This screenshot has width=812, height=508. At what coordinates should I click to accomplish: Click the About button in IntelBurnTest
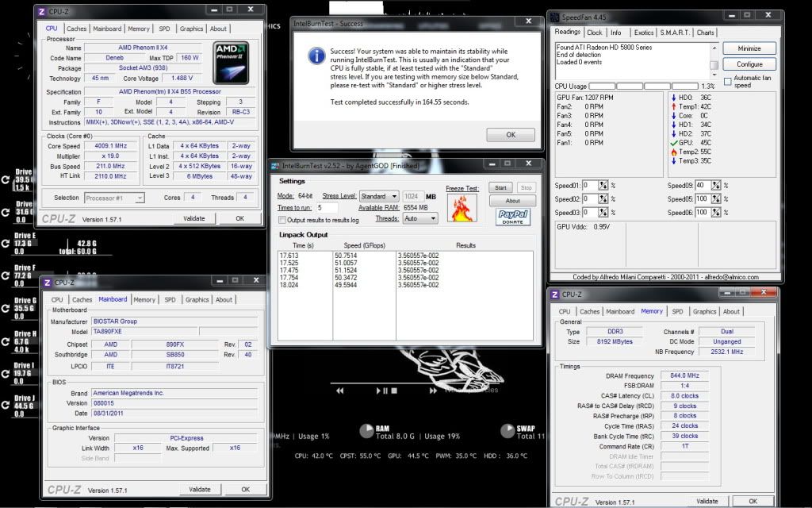click(x=513, y=201)
